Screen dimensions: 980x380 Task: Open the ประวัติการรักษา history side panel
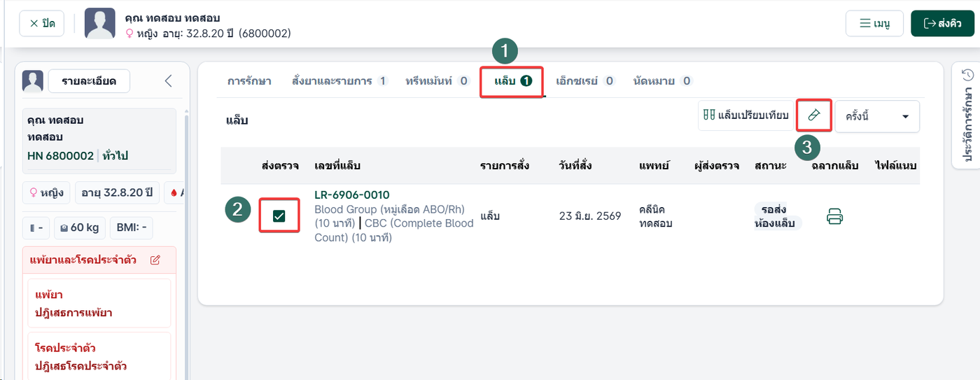point(967,115)
